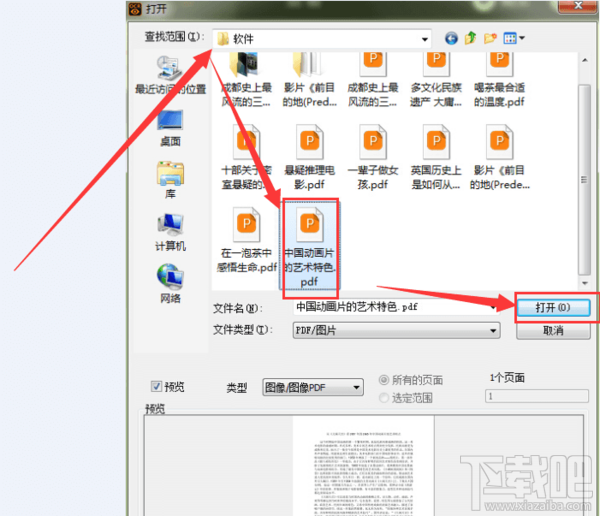Click the 打开(O) open button
This screenshot has width=600, height=516.
point(553,307)
